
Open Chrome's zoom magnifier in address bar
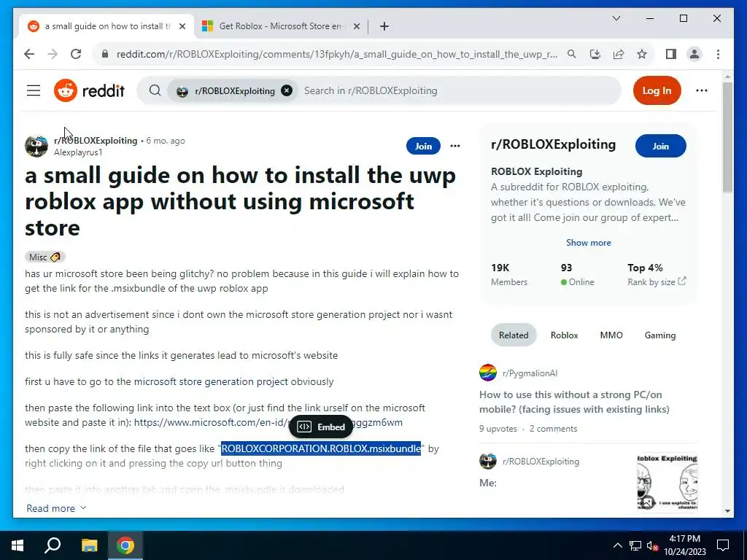coord(572,54)
